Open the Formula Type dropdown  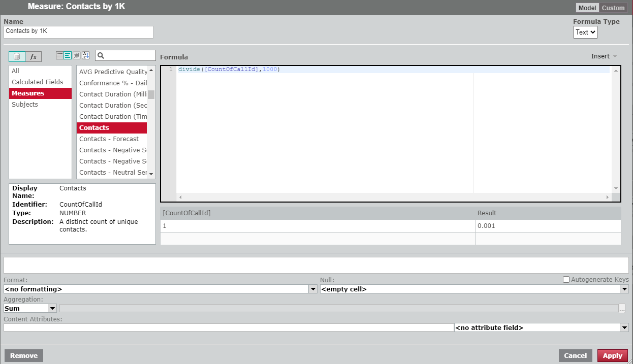point(585,32)
